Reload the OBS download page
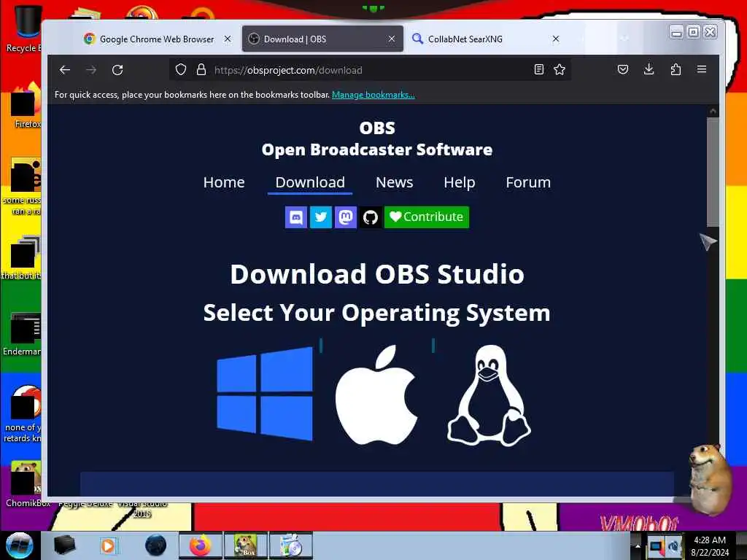 click(x=117, y=70)
